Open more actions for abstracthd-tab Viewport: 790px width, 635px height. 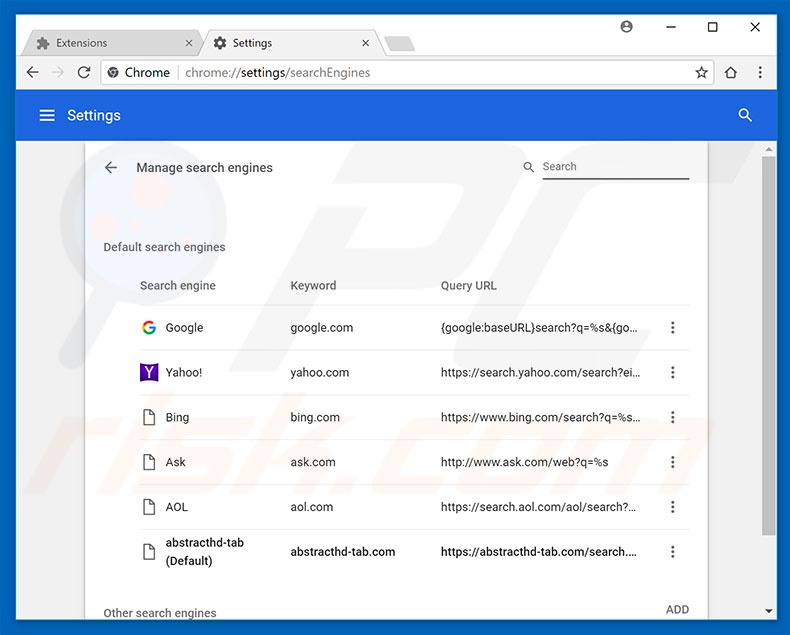(672, 552)
